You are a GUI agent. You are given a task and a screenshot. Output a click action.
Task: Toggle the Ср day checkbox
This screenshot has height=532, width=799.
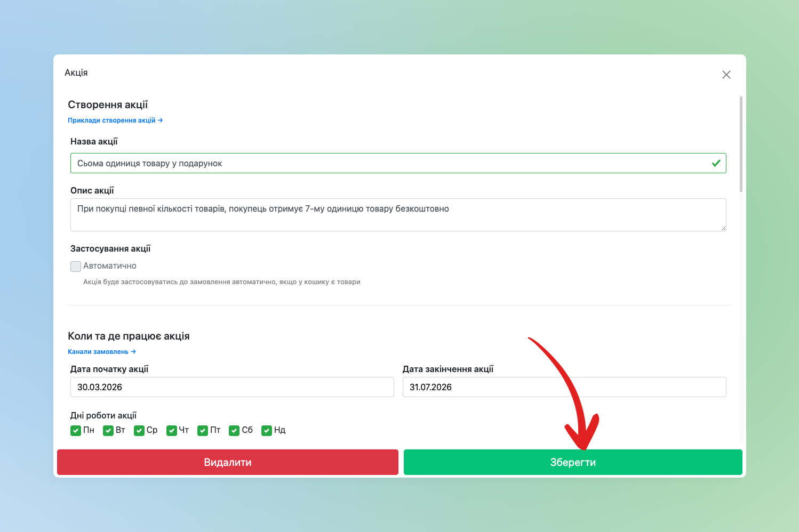pos(139,431)
